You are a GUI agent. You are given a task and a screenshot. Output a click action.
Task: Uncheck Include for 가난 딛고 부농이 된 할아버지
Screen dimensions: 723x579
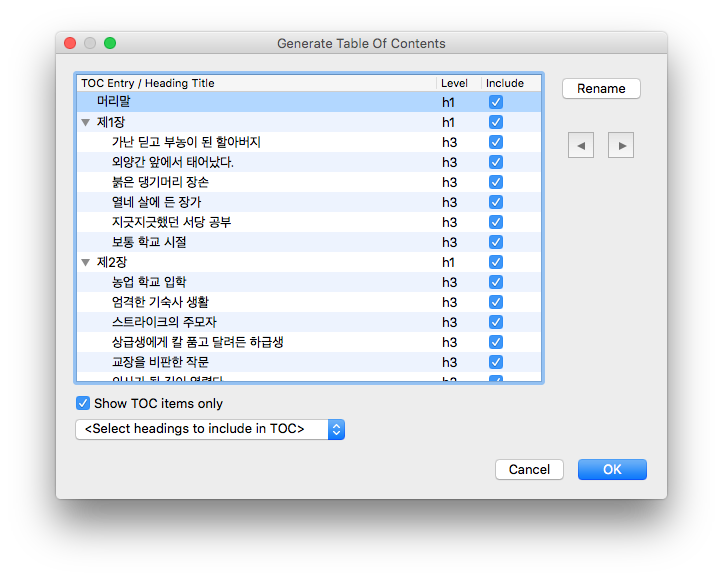tap(496, 142)
